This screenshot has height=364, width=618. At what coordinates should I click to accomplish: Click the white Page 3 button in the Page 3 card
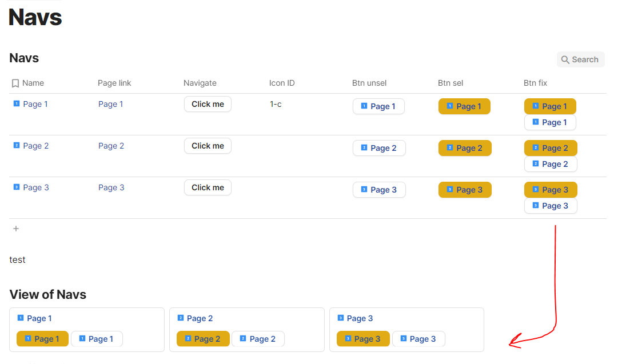(x=418, y=339)
